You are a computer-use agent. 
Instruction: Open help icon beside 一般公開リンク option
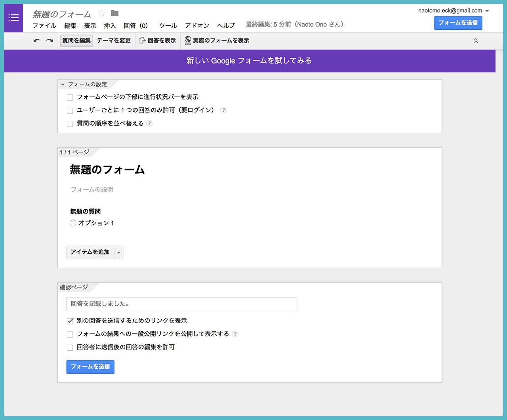tap(235, 334)
